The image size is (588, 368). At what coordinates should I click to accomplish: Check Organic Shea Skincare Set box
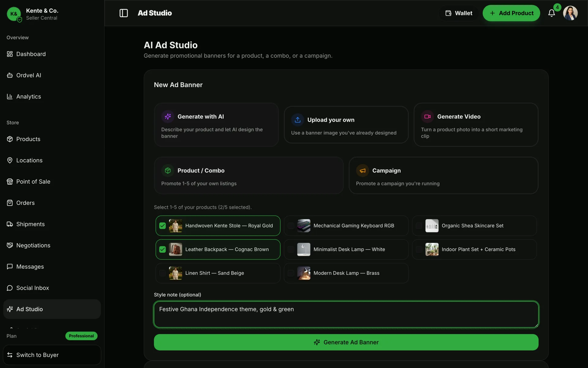[x=419, y=226]
